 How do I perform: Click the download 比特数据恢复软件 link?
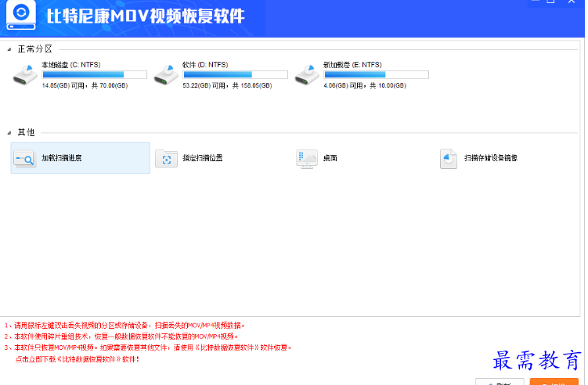click(x=78, y=359)
